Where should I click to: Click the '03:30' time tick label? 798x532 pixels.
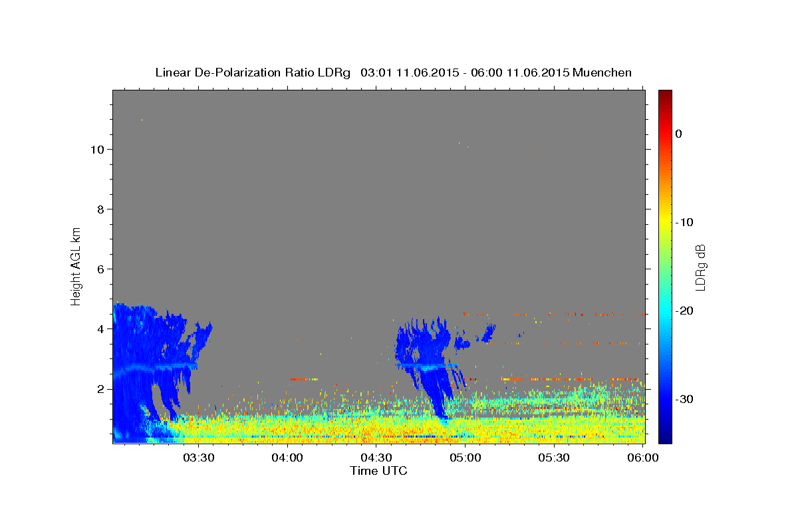click(x=199, y=458)
